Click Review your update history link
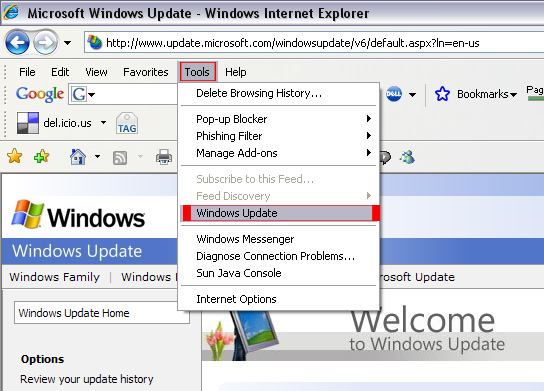Viewport: 544px width, 391px height. click(87, 379)
